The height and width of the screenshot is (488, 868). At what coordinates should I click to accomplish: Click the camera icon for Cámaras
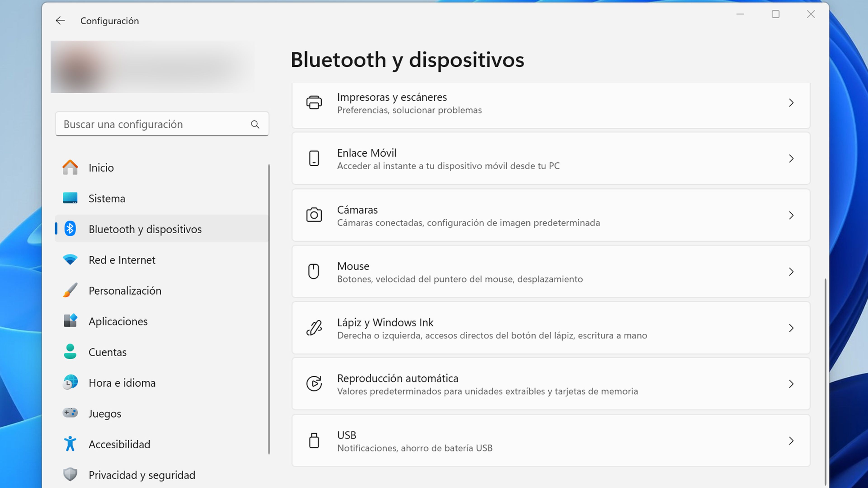(314, 215)
